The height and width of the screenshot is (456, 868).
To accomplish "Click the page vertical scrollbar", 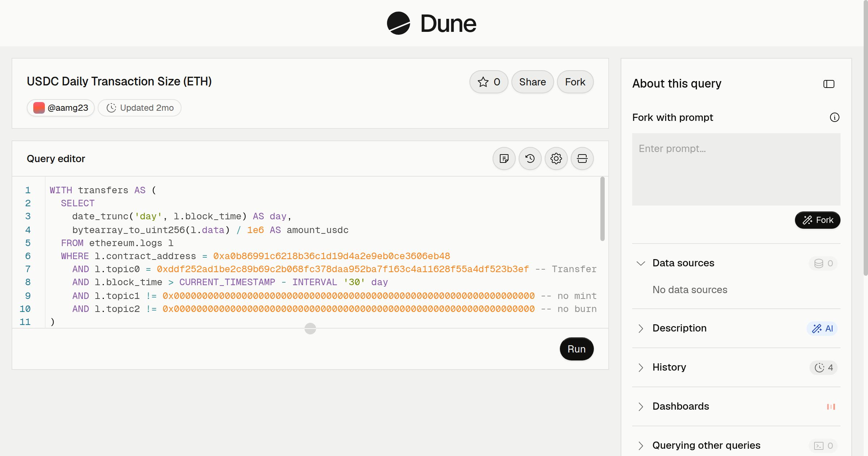I will [865, 138].
